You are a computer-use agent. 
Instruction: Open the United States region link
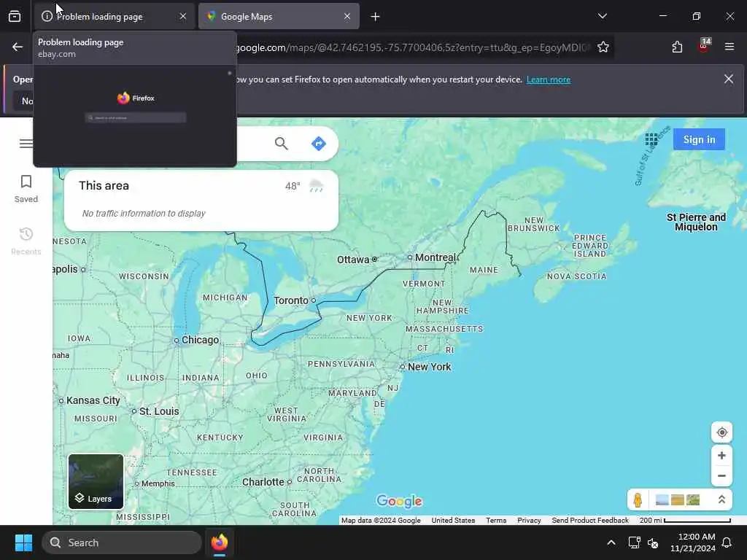(x=453, y=521)
